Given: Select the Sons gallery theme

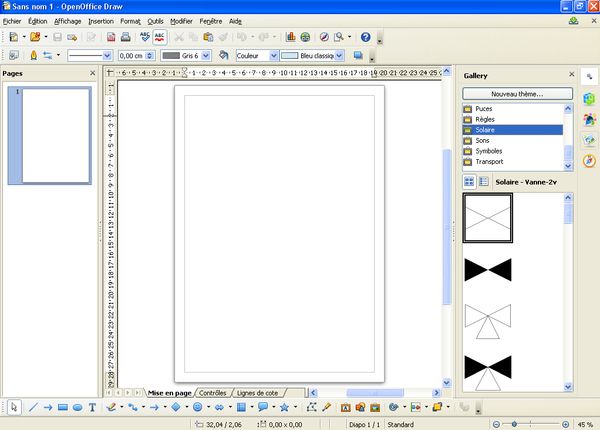Looking at the screenshot, I should click(x=513, y=140).
